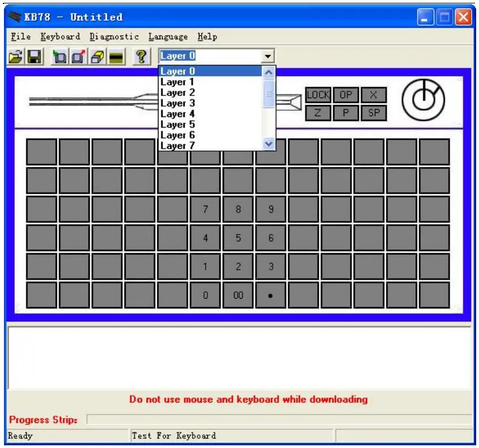Click the Z key on the keypad
Image resolution: width=479 pixels, height=448 pixels.
pyautogui.click(x=319, y=113)
